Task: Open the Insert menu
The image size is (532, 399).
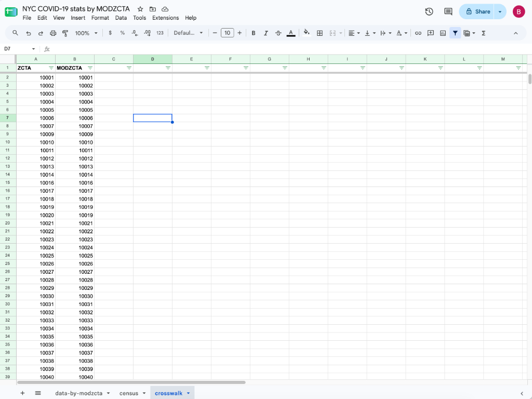Action: coord(78,18)
